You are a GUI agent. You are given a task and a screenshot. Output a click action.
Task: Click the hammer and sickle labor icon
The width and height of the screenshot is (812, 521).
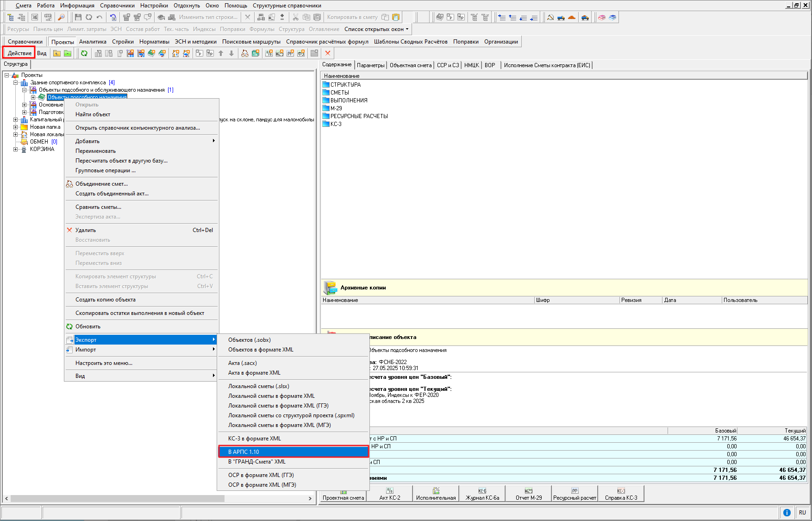point(550,17)
